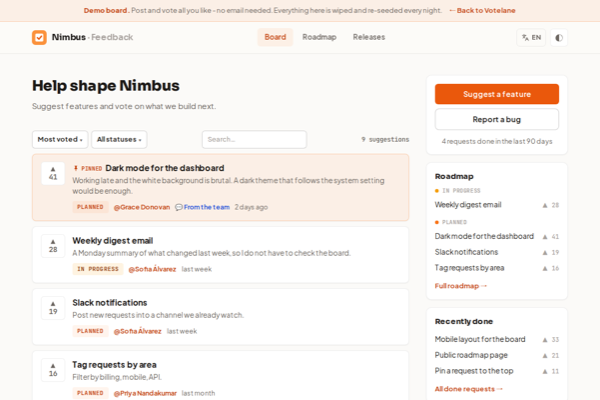Viewport: 600px width, 400px height.
Task: Upvote the Tag requests by area suggestion
Action: pos(53,370)
